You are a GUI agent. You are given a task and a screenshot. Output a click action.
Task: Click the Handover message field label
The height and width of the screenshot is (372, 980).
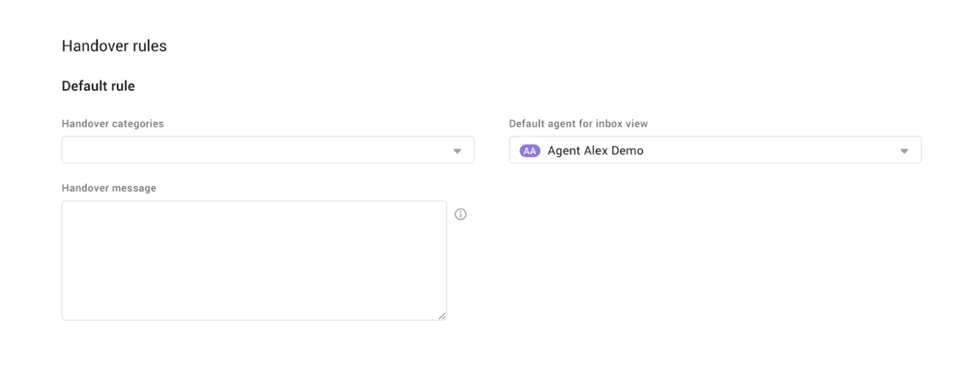coord(109,188)
